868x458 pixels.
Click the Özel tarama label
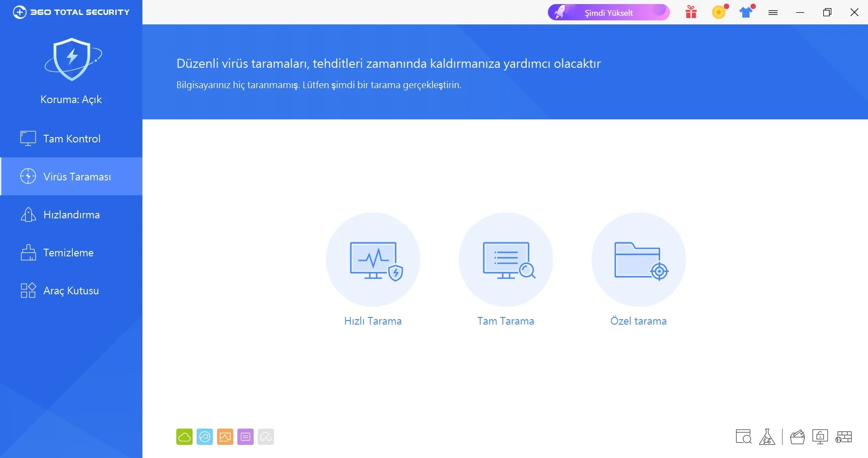click(638, 321)
